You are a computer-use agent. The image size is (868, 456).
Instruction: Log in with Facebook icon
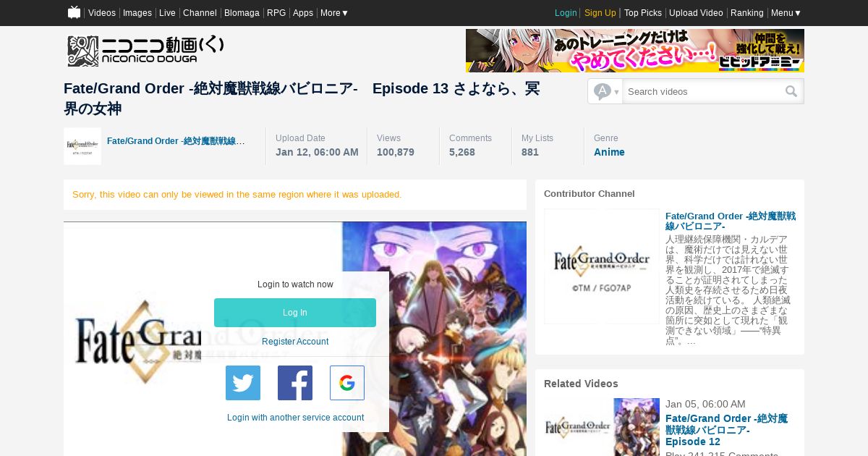295,383
